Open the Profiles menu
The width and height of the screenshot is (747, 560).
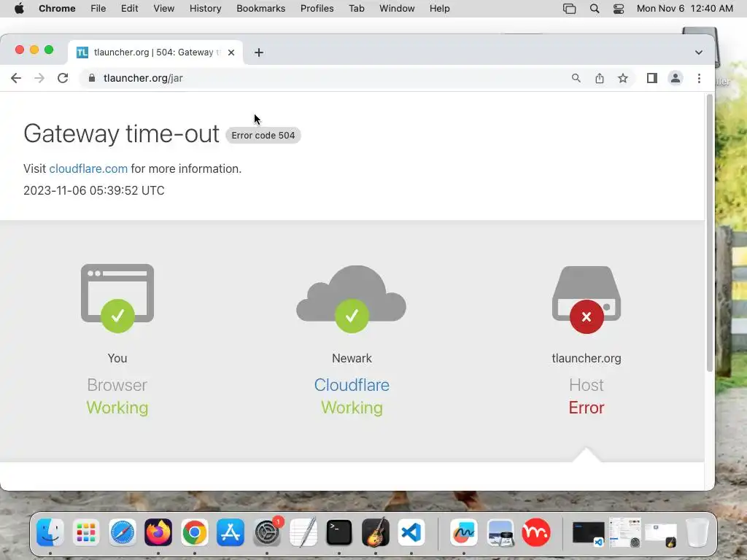pyautogui.click(x=317, y=9)
